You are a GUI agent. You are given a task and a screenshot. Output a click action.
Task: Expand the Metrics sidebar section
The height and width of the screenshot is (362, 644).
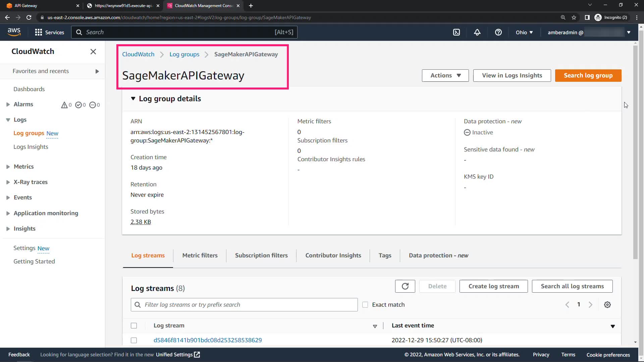(x=8, y=167)
